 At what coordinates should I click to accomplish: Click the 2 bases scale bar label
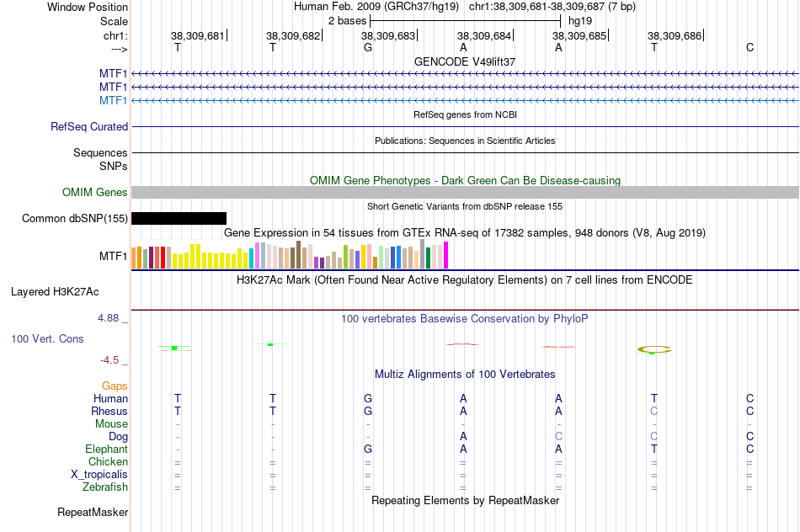(348, 21)
